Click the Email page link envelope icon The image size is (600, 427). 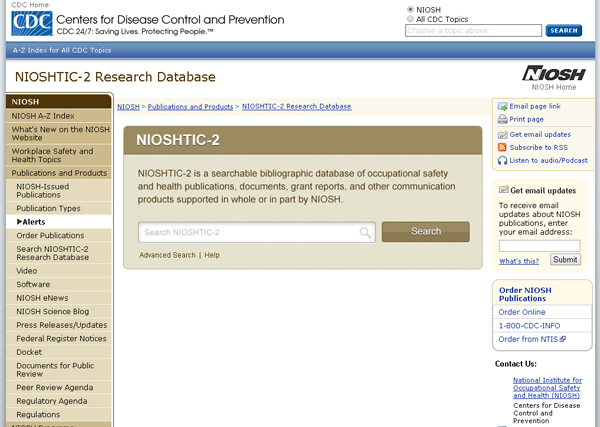[502, 106]
